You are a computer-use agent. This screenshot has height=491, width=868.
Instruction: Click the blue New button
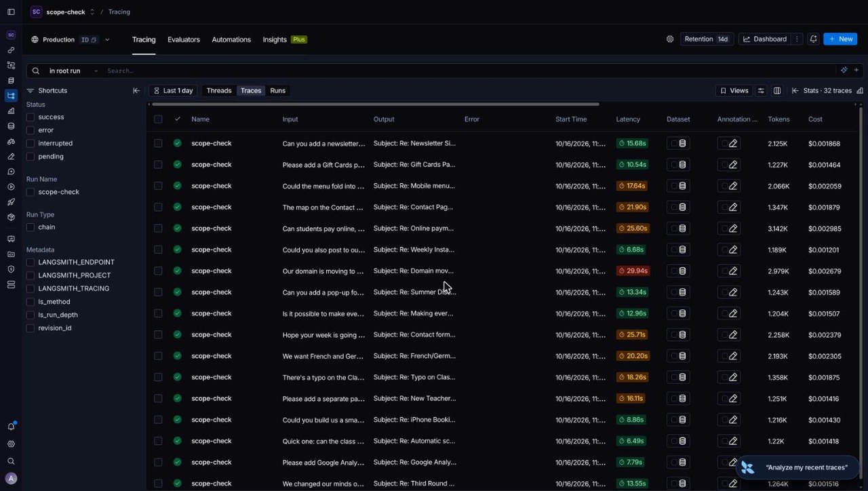pos(840,39)
